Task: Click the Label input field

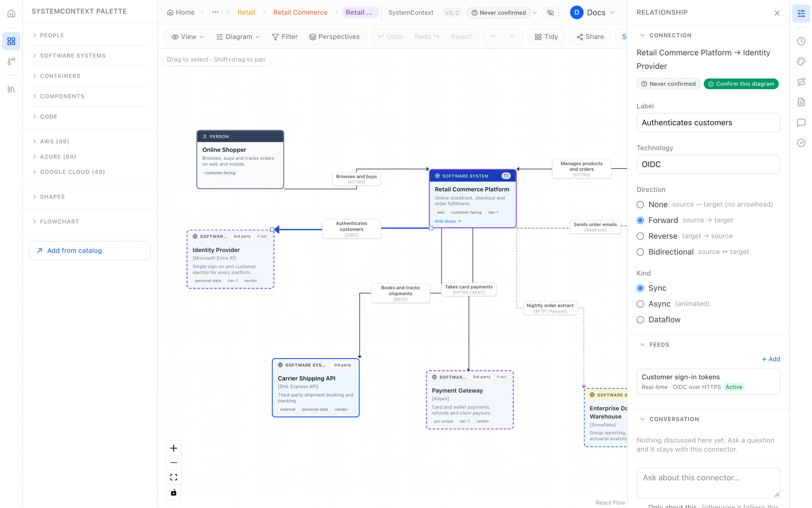Action: point(708,123)
